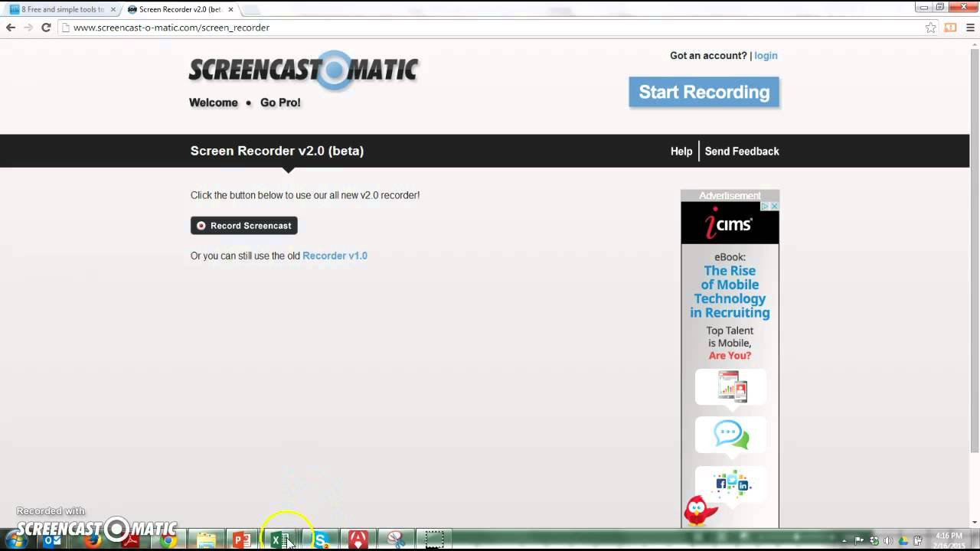Click the Send Feedback link

coord(742,152)
